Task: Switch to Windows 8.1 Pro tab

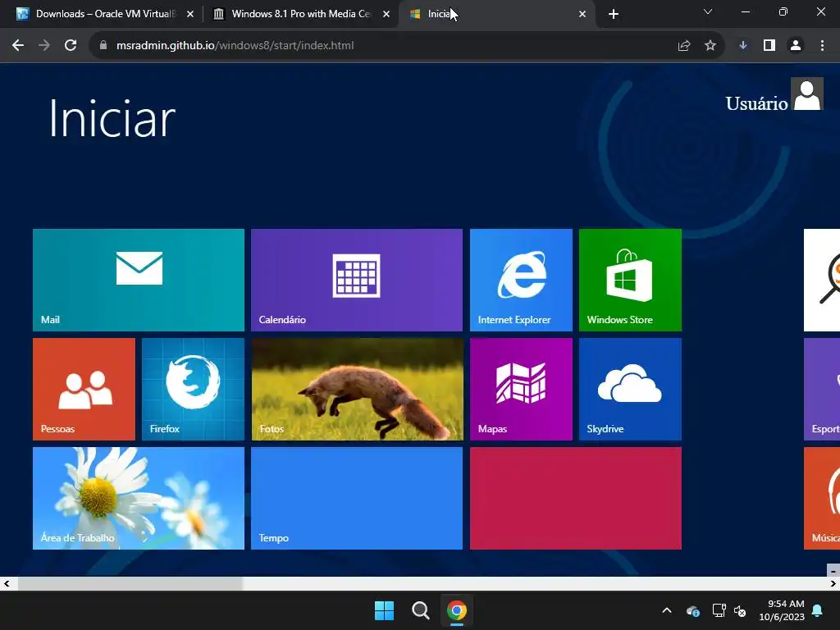Action: (301, 14)
